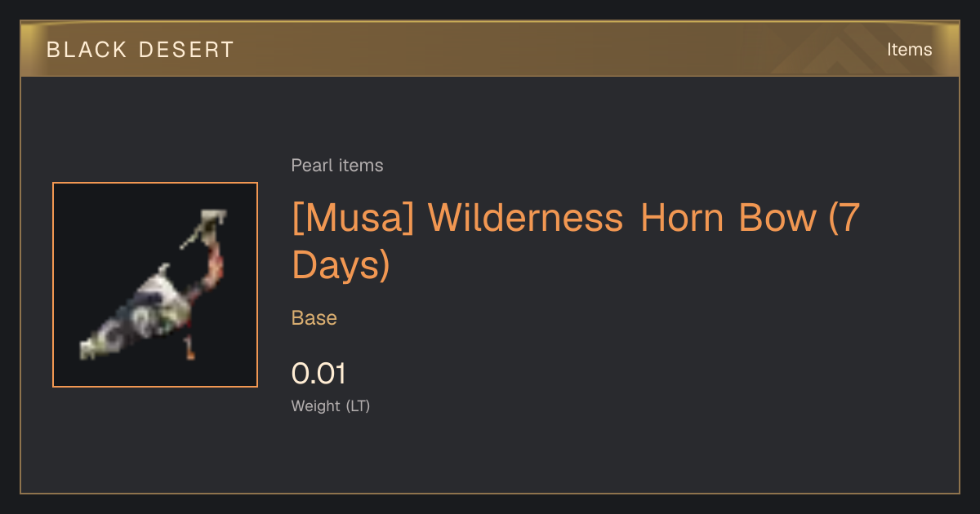Click the word Bow in the item name
The image size is (980, 514).
[x=777, y=218]
